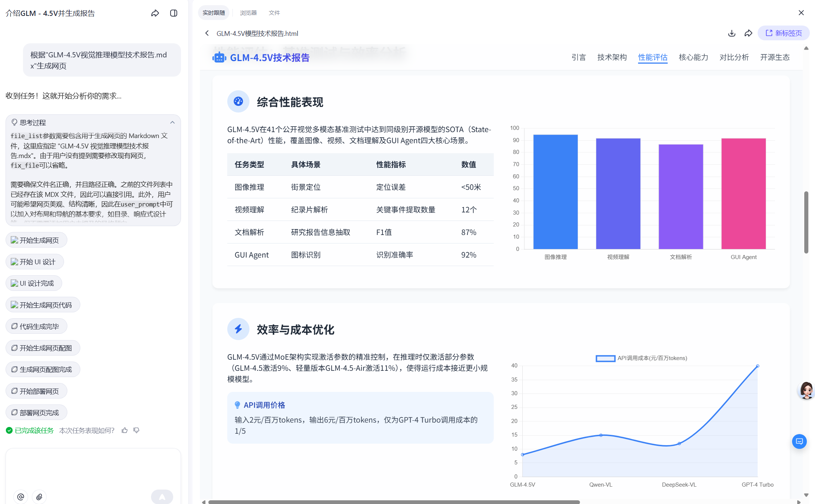Click the @ mention icon
Screen dimensions: 815x504
[21, 497]
